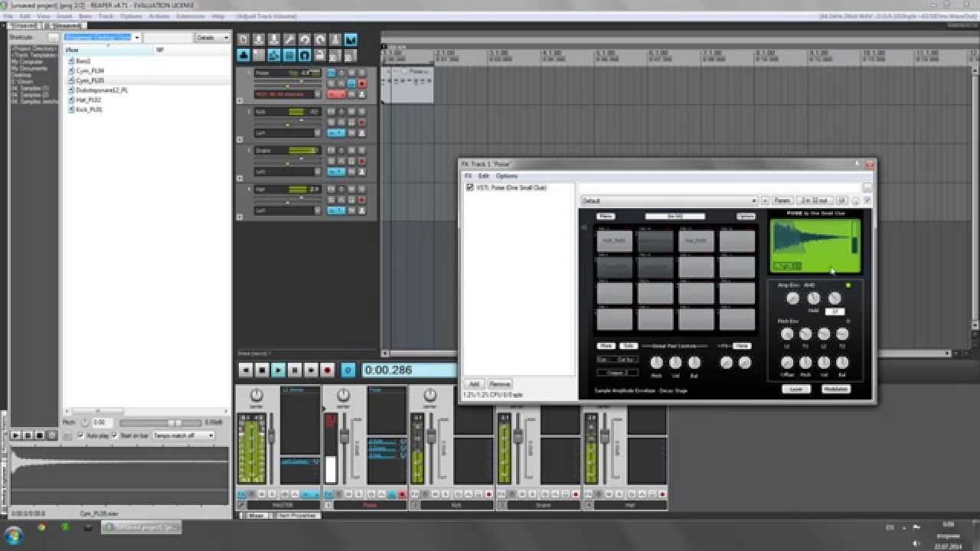The height and width of the screenshot is (551, 980).
Task: Open the Tempo match off dropdown
Action: click(184, 435)
